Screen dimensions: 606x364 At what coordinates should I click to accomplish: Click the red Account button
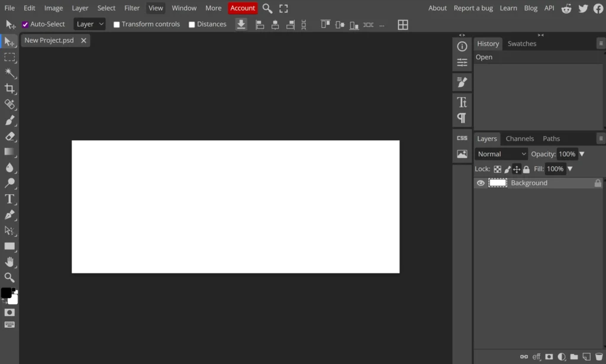coord(243,8)
